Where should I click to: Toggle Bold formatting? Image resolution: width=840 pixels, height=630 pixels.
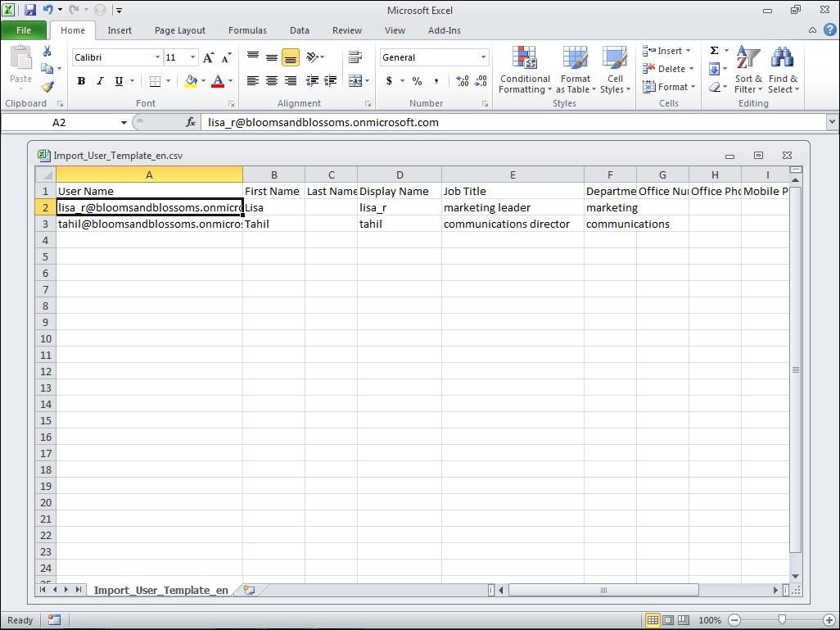click(x=81, y=81)
